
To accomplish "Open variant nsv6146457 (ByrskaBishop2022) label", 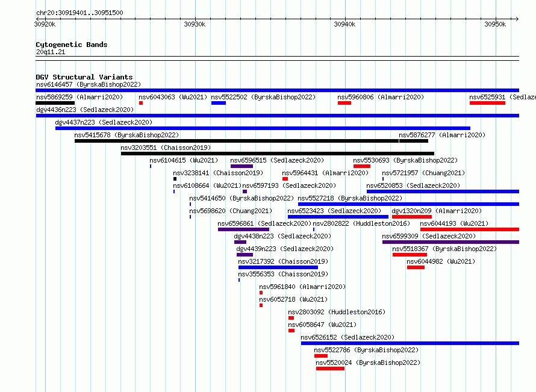I will point(89,84).
